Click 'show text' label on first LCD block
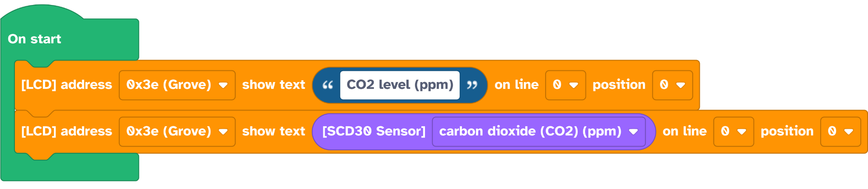The height and width of the screenshot is (189, 868). coord(274,85)
